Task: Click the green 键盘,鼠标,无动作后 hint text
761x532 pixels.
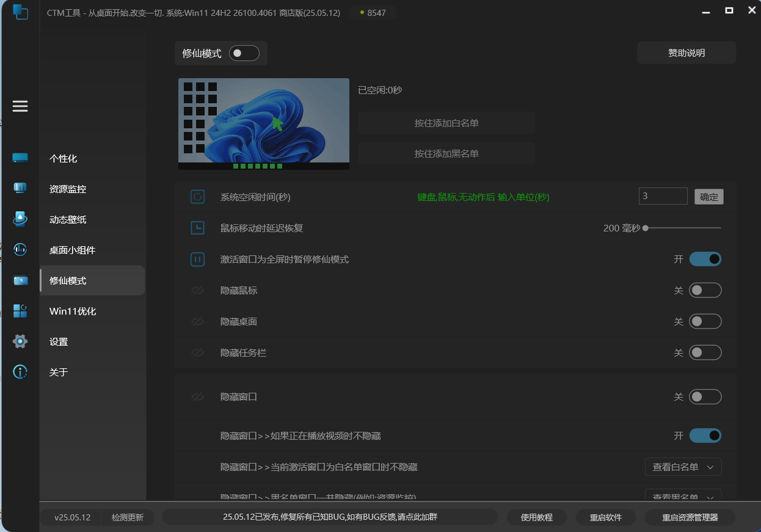Action: coord(484,197)
